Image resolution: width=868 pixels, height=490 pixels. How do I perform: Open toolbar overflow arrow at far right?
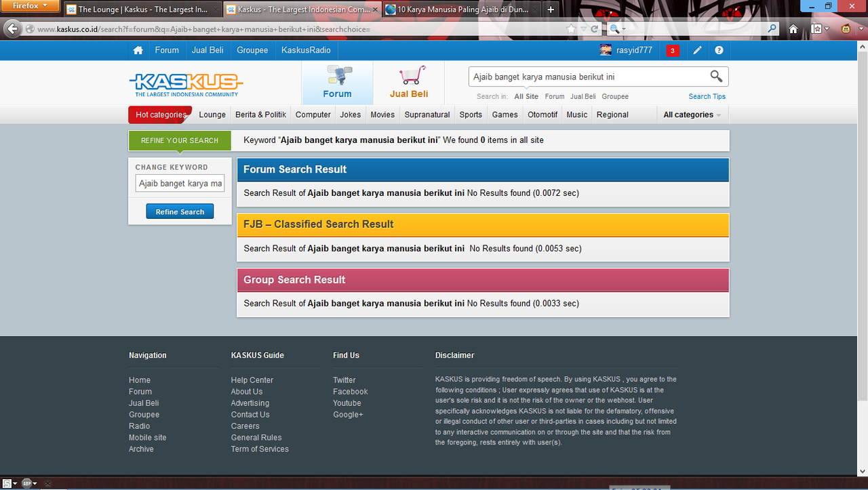861,29
